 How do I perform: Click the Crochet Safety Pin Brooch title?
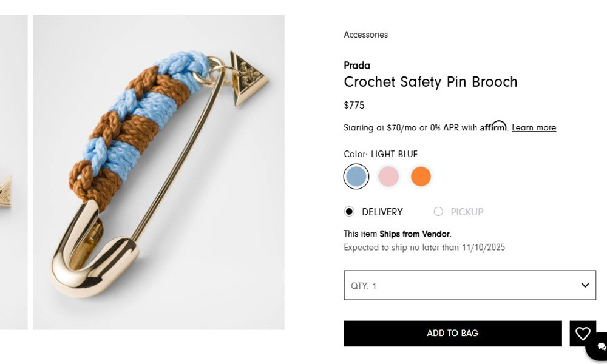(x=430, y=82)
